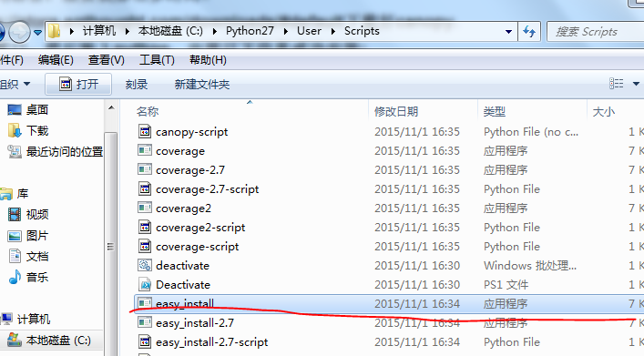This screenshot has height=356, width=644.
Task: Expand breadcrumb arrow after 本地磁盘 (C:)
Action: (x=214, y=31)
